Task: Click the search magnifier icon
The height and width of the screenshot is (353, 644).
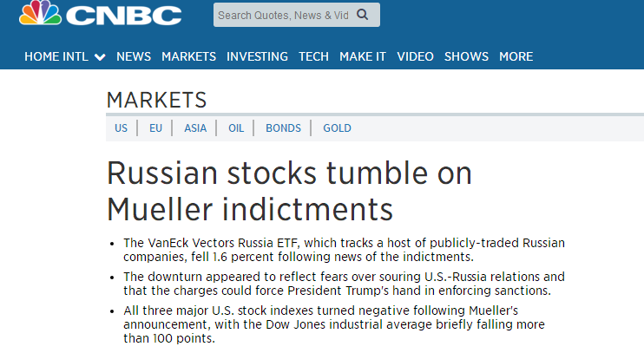Action: click(362, 15)
